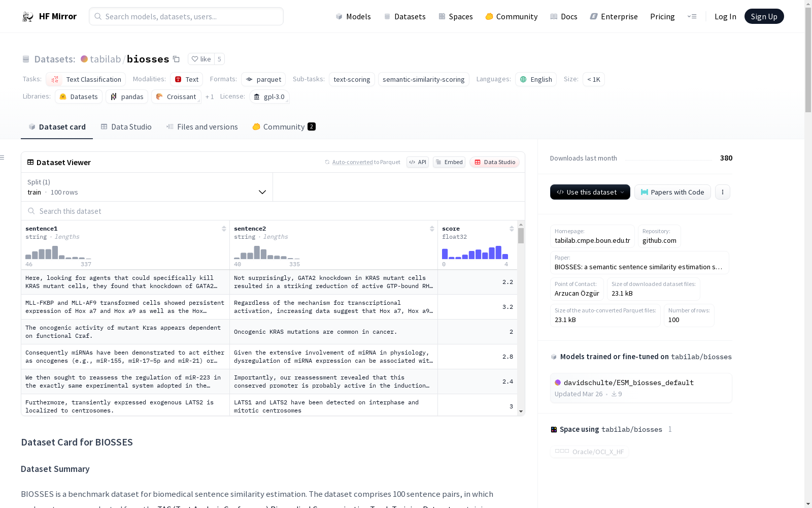Select the parquet format tag

[263, 79]
